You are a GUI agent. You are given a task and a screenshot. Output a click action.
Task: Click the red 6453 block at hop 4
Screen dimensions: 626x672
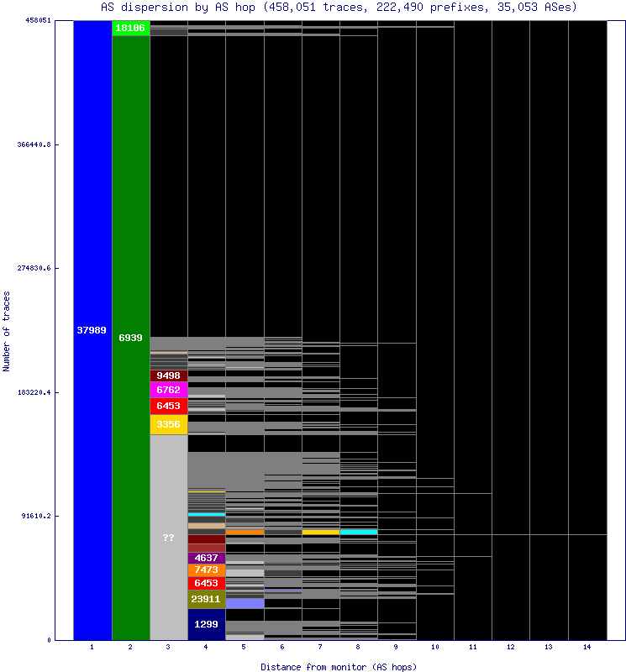pyautogui.click(x=206, y=583)
